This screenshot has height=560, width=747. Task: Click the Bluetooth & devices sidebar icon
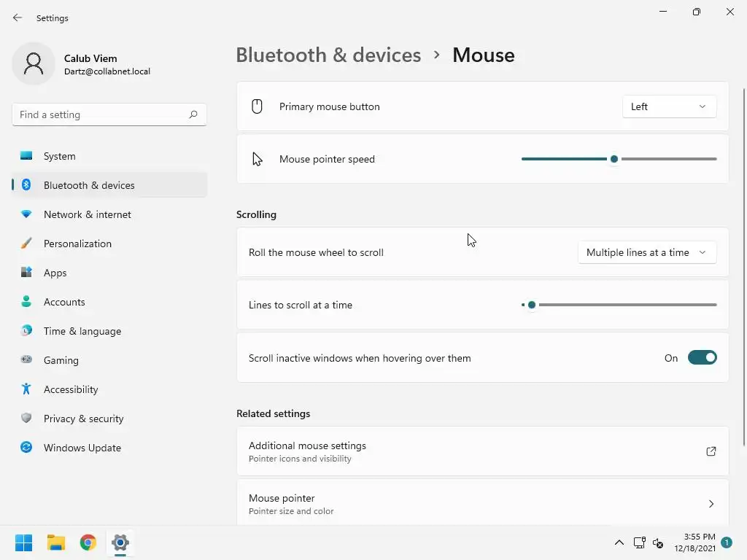pos(26,185)
